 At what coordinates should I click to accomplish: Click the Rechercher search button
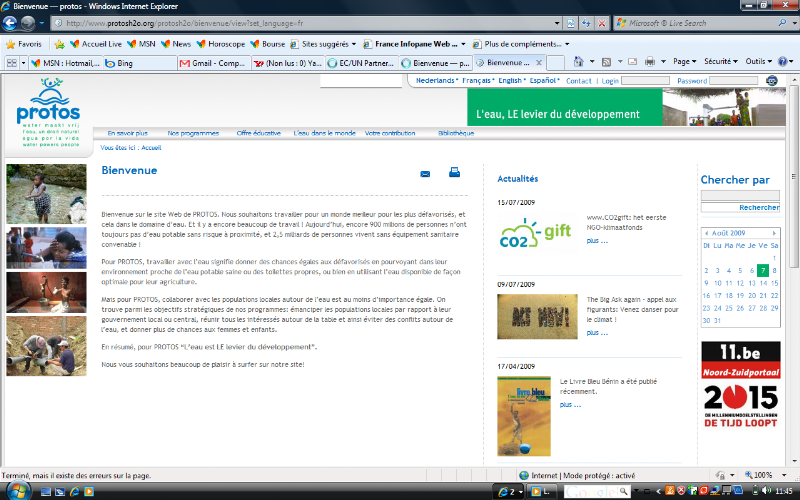coord(759,208)
